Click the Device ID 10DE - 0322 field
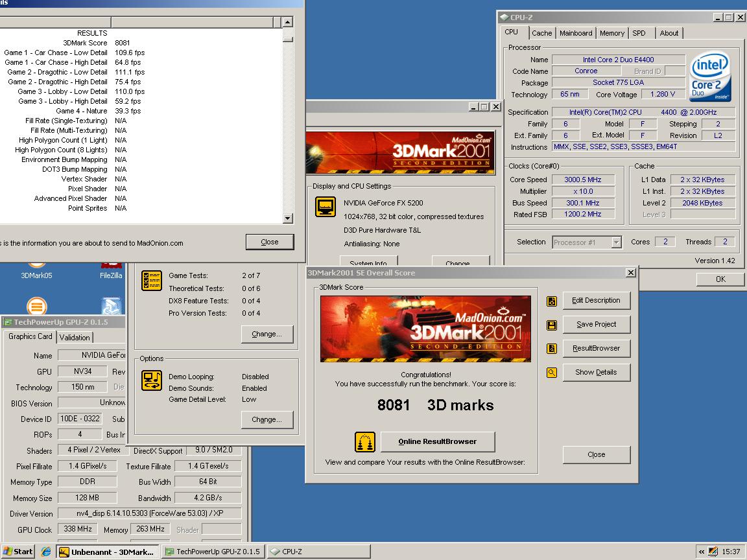This screenshot has height=560, width=747. pos(80,419)
